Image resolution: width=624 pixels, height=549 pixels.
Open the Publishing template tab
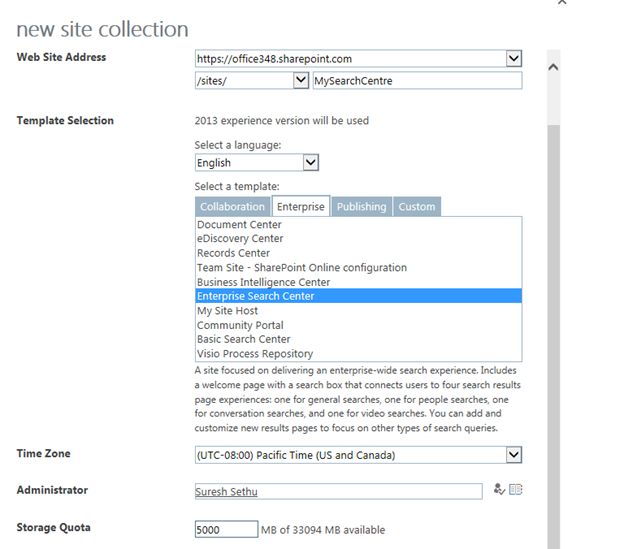pos(362,206)
